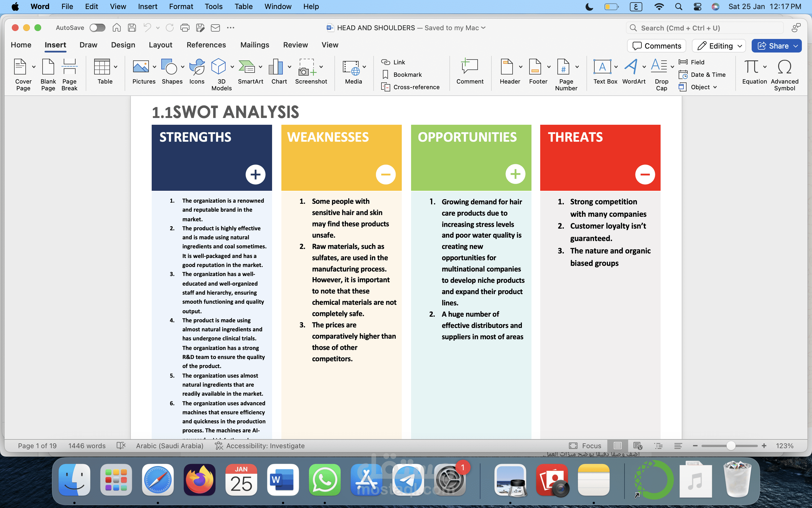Add a new Comment from ribbon

470,71
